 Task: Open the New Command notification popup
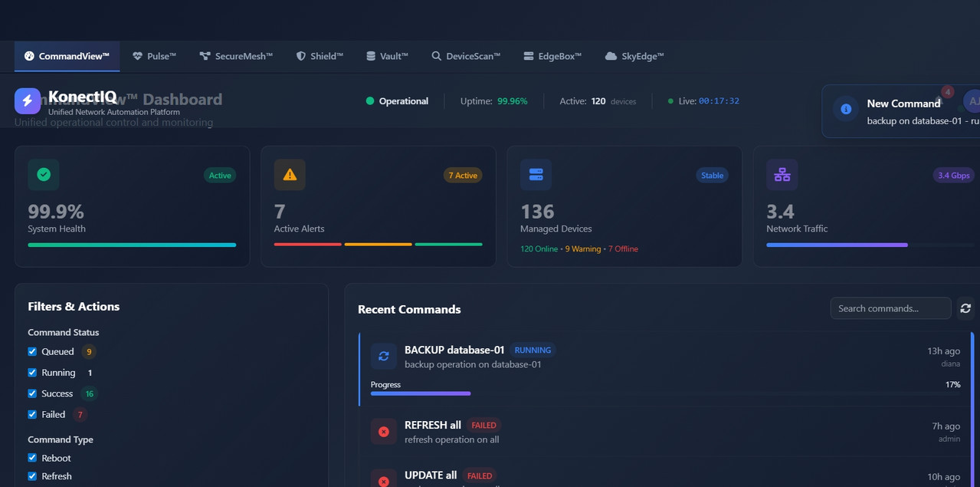click(x=901, y=111)
